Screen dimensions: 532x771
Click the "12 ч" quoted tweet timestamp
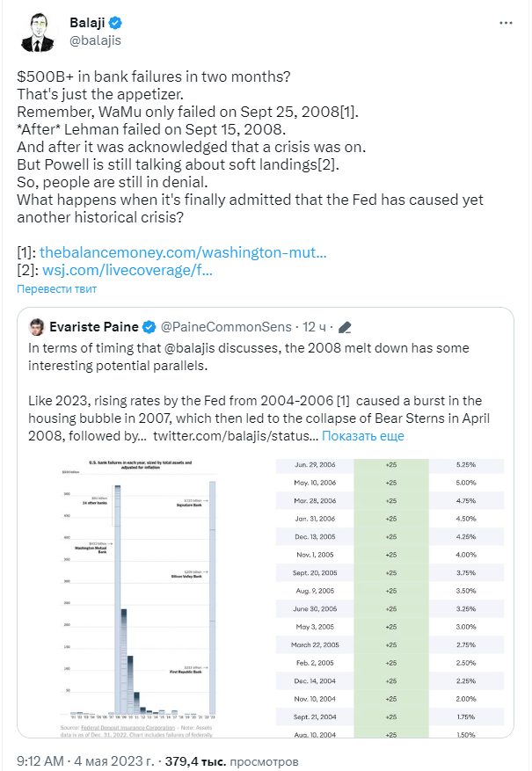316,327
